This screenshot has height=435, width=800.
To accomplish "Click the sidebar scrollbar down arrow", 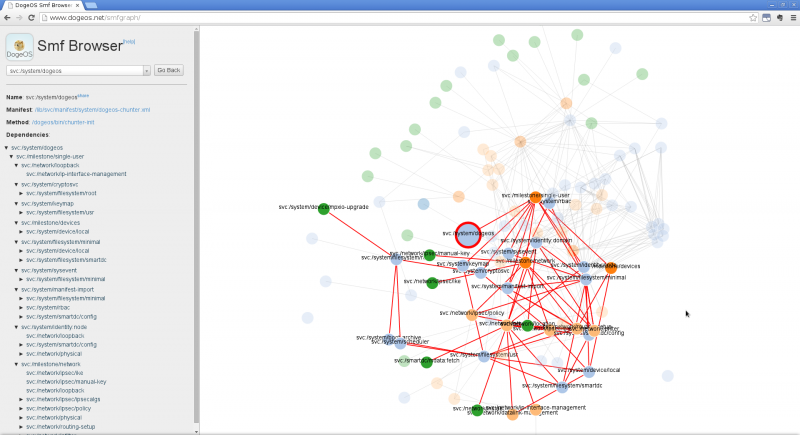I will coord(196,431).
